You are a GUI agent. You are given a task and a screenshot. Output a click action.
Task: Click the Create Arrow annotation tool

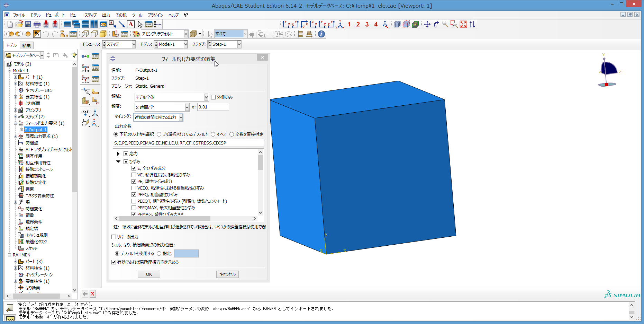point(121,24)
